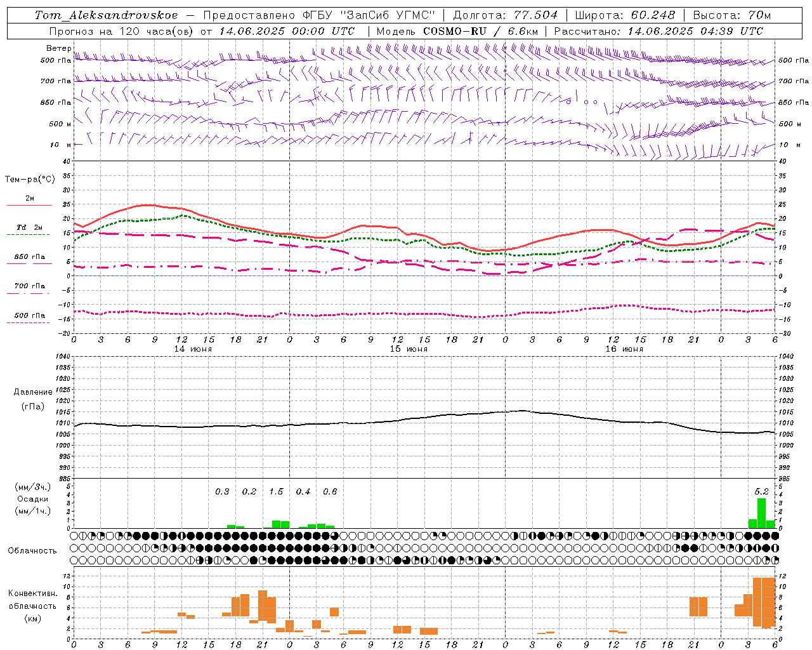Click the 3-hour precipitation total 5.2
The image size is (812, 650).
(x=761, y=492)
